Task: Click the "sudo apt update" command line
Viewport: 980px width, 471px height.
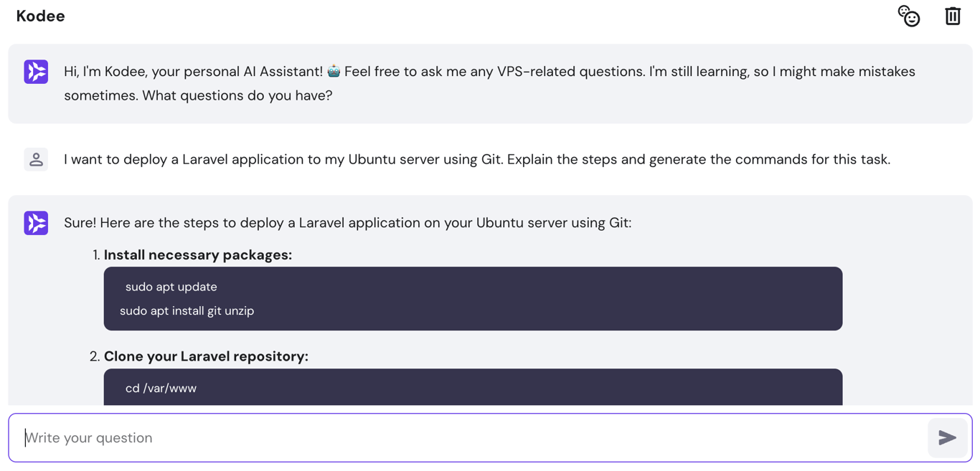Action: click(x=171, y=287)
